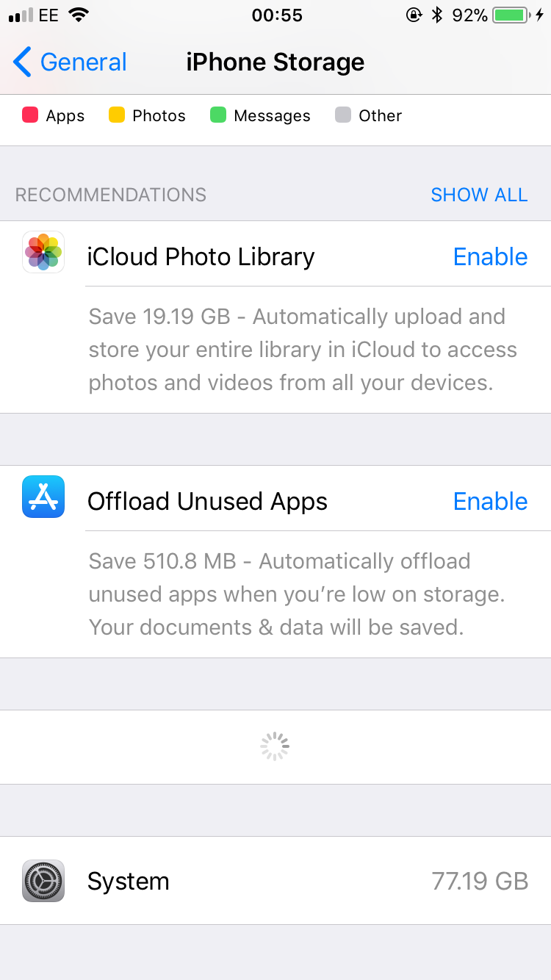
Task: Open the System storage details row
Action: pos(275,881)
